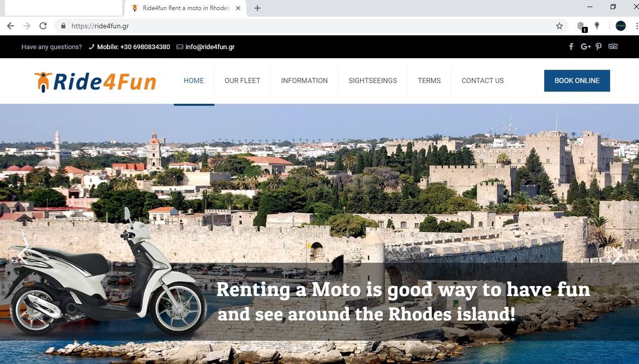Open the TripAdvisor icon

pyautogui.click(x=613, y=47)
